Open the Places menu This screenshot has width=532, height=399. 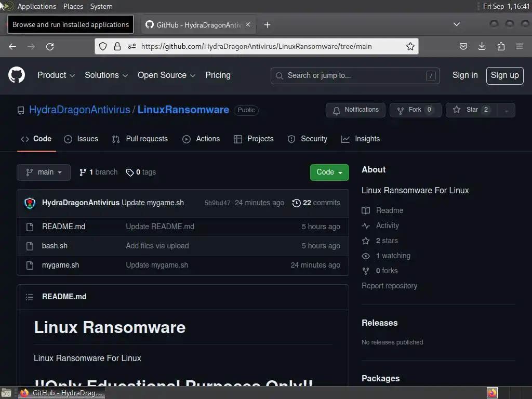(x=73, y=6)
